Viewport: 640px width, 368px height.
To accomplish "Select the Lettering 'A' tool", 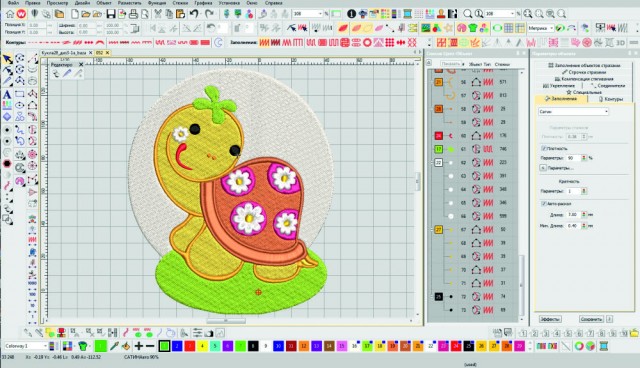I will [7, 94].
